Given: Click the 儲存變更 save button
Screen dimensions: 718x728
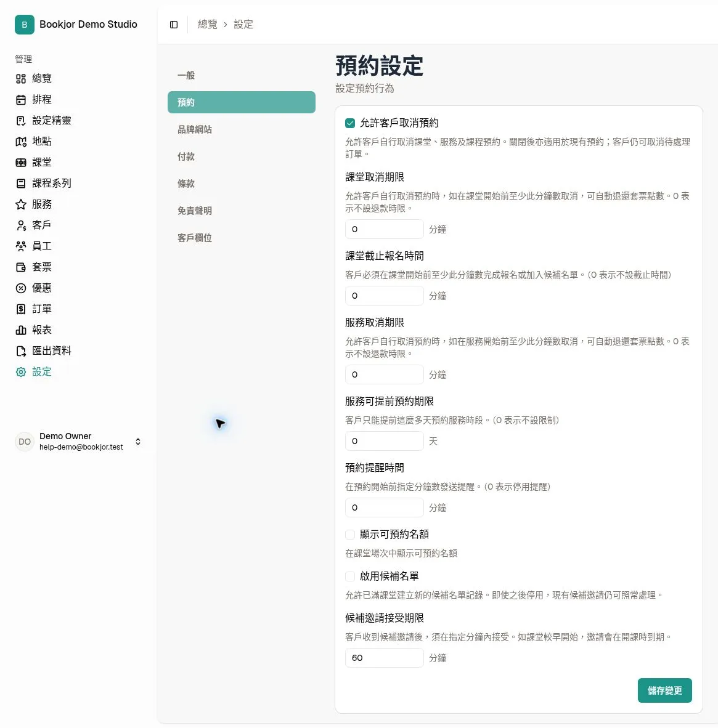Looking at the screenshot, I should point(664,690).
